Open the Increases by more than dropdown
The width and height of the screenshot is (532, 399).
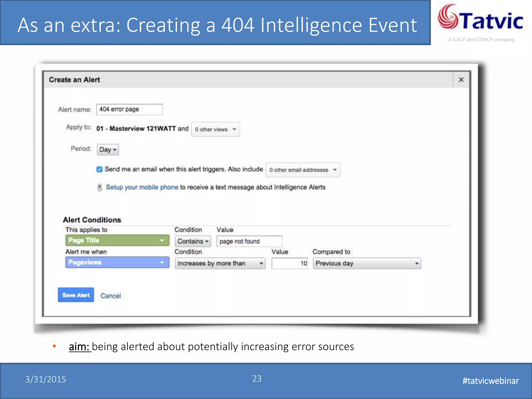click(220, 263)
